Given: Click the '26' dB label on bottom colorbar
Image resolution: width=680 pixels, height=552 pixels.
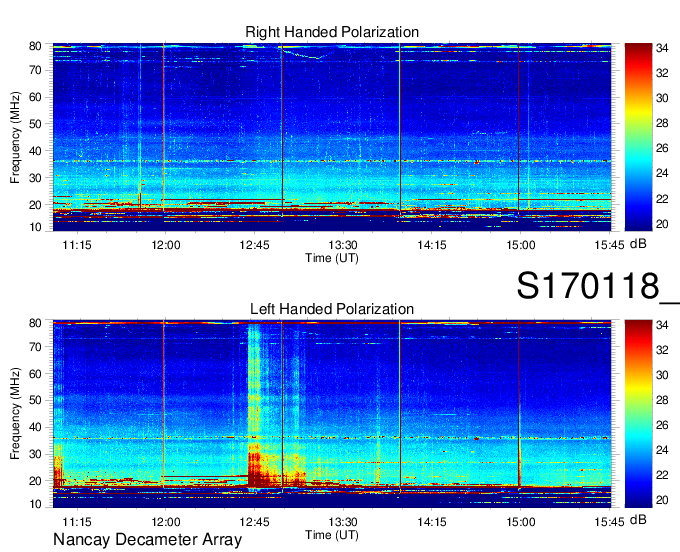Looking at the screenshot, I should click(662, 425).
